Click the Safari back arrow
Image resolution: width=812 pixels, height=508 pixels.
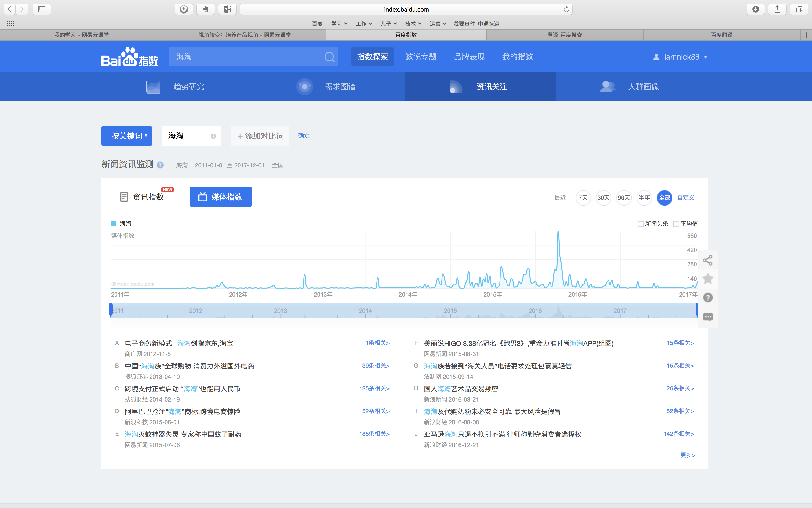10,9
